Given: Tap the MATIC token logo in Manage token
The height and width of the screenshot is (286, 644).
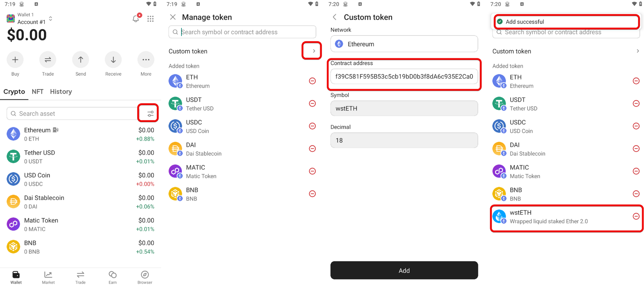Looking at the screenshot, I should pos(175,171).
